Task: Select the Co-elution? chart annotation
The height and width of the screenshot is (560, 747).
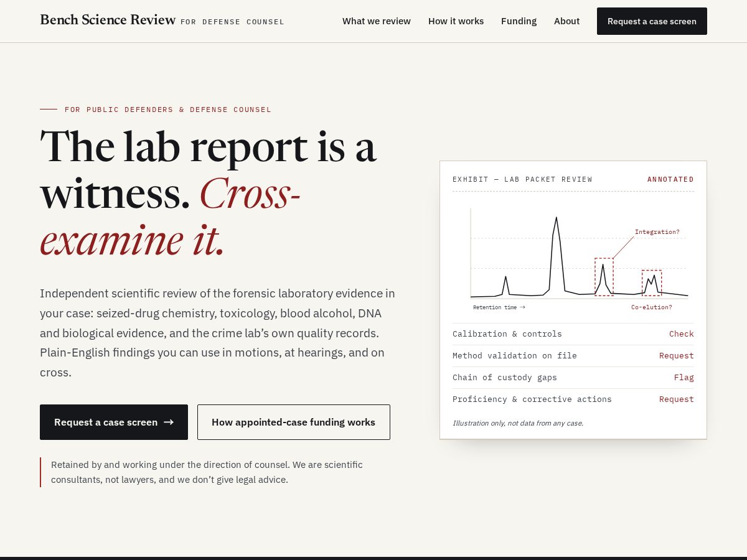Action: pyautogui.click(x=651, y=307)
